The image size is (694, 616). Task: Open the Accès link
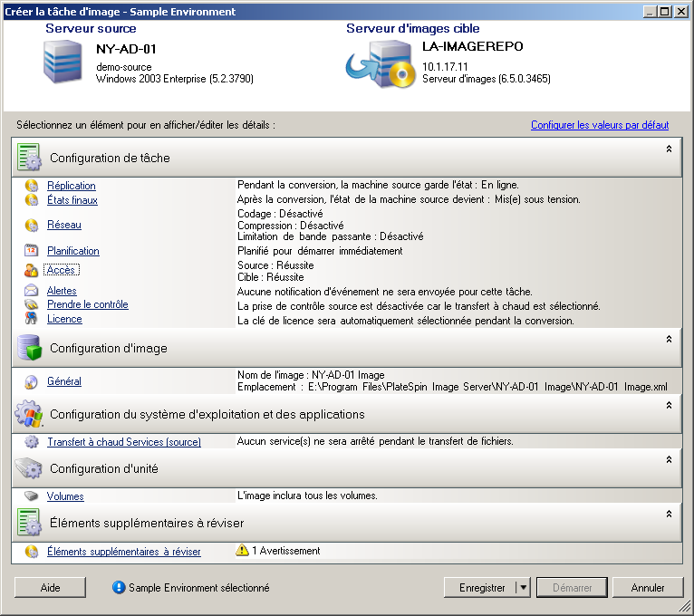point(61,270)
